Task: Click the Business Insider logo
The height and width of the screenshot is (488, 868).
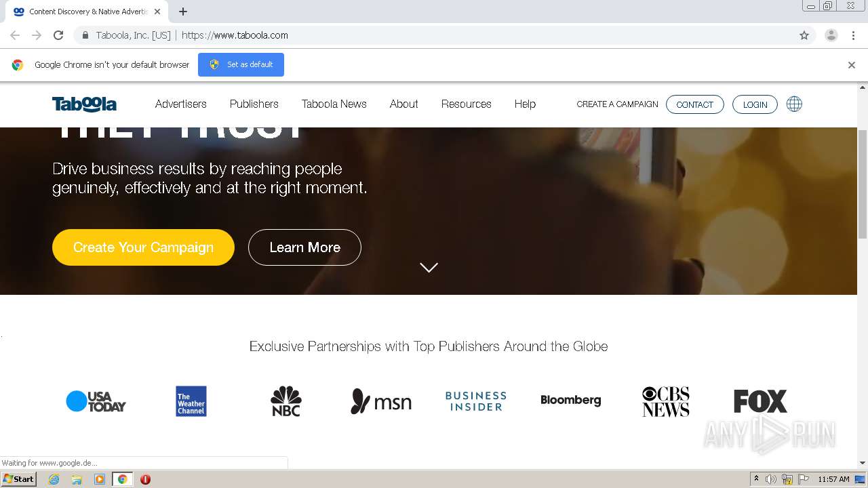Action: 476,401
